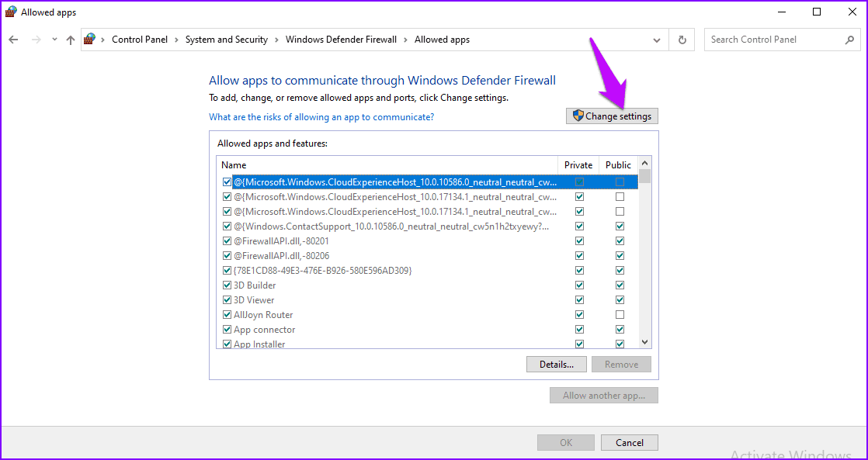
Task: Click the list scrollbar down arrow
Action: click(644, 342)
